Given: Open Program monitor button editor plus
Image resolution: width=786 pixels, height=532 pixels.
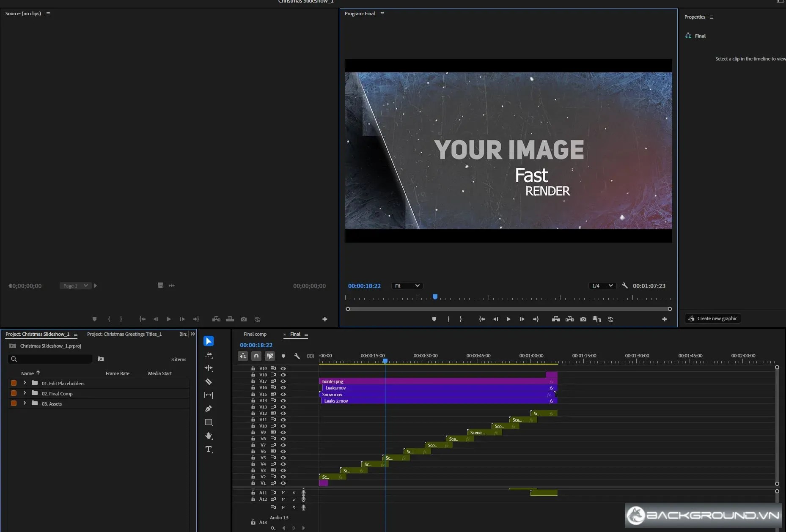Looking at the screenshot, I should point(665,319).
